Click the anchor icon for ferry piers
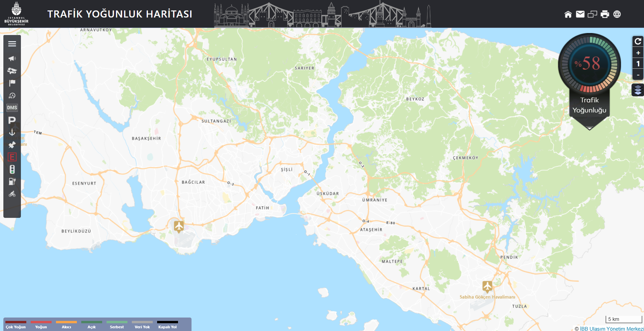Image resolution: width=644 pixels, height=331 pixels. pos(12,132)
